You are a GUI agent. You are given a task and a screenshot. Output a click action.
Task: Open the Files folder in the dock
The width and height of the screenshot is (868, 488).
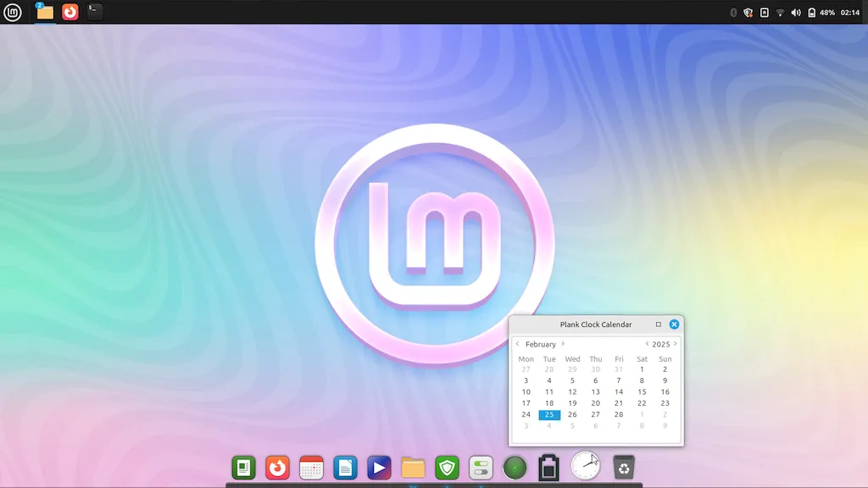[413, 468]
